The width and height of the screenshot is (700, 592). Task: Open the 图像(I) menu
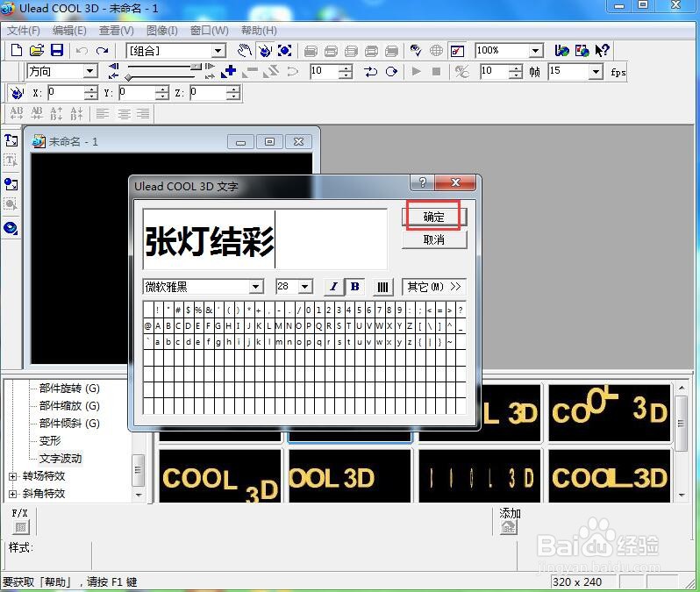tap(162, 31)
